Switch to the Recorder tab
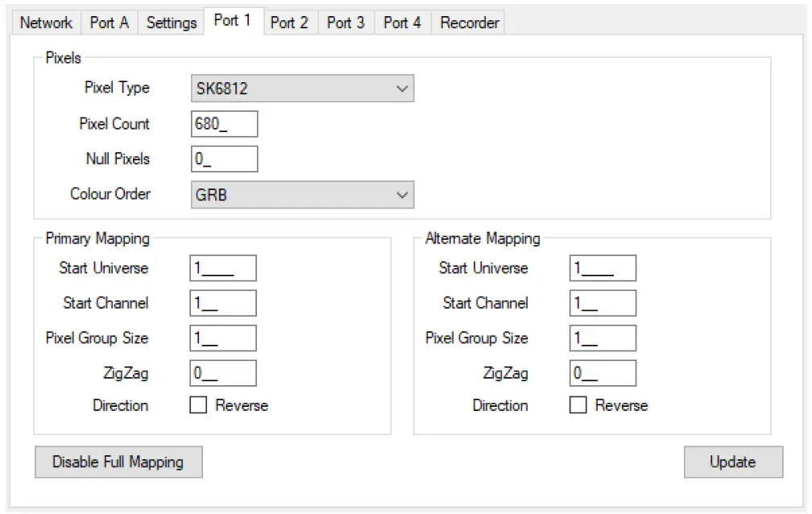This screenshot has width=812, height=514. (469, 23)
